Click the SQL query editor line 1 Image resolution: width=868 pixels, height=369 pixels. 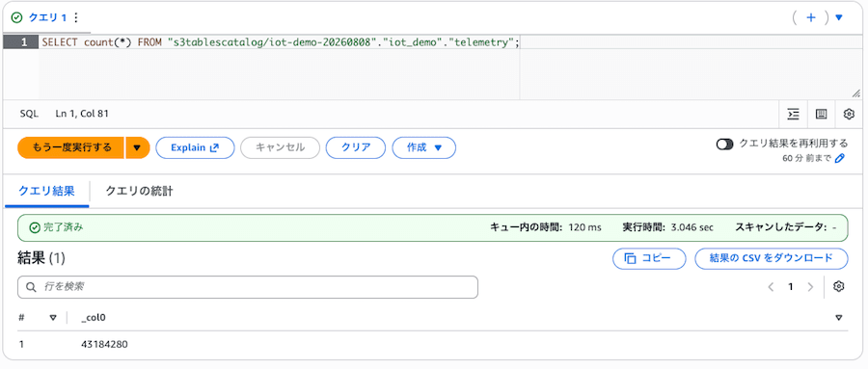tap(280, 42)
